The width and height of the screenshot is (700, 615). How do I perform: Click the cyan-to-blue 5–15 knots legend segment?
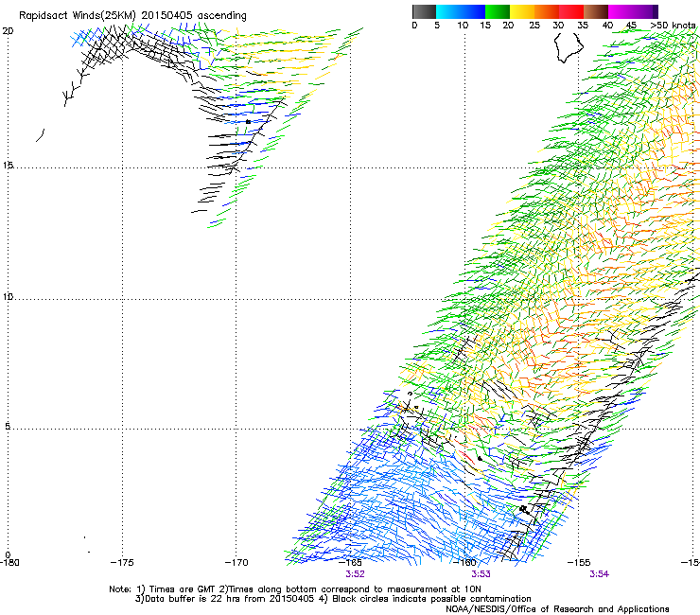[x=461, y=11]
